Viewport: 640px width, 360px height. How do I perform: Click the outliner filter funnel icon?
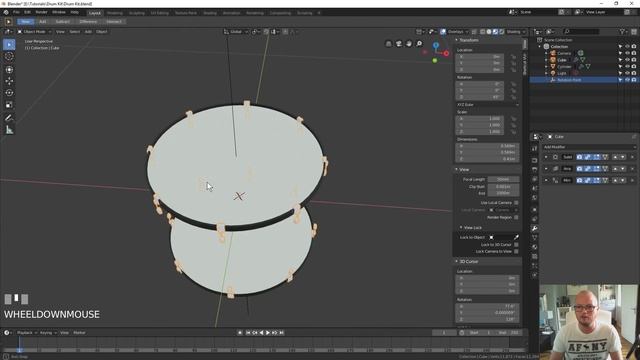[622, 31]
